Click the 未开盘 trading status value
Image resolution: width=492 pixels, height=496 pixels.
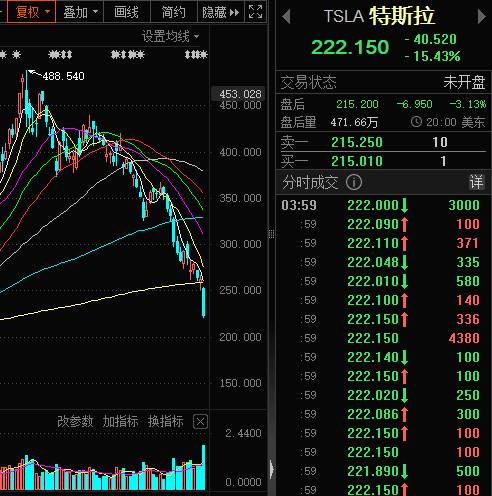point(464,82)
